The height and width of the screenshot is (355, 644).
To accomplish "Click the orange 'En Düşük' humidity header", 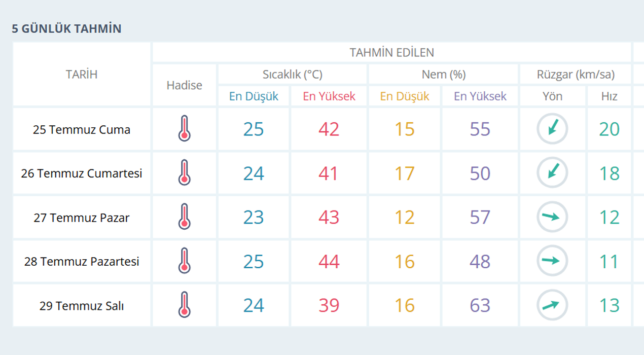I will (x=405, y=96).
